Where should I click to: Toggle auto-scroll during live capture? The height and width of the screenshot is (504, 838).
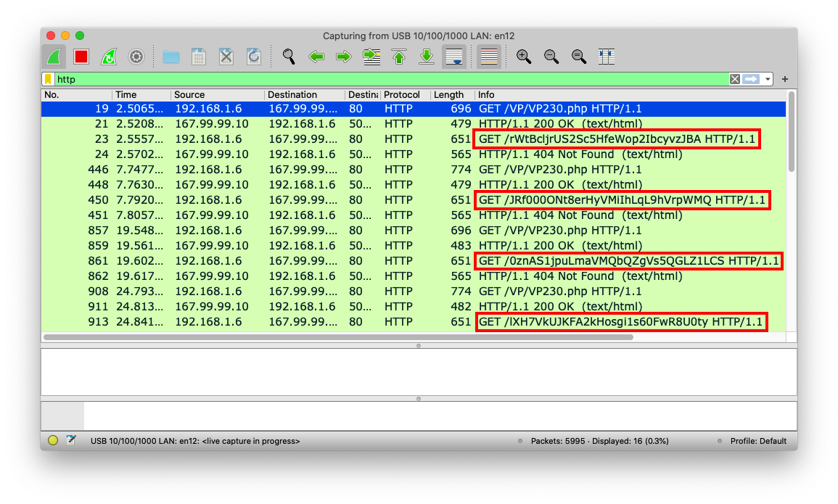coord(454,57)
